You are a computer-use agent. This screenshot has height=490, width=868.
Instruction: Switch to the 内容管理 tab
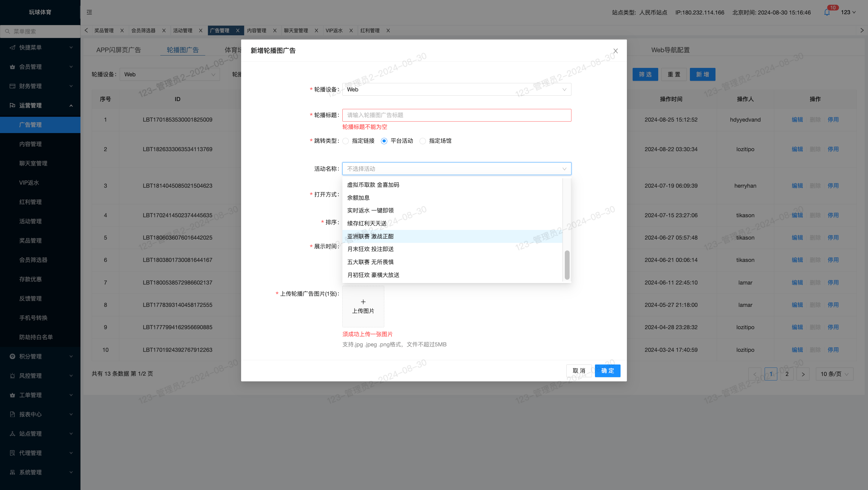[257, 30]
